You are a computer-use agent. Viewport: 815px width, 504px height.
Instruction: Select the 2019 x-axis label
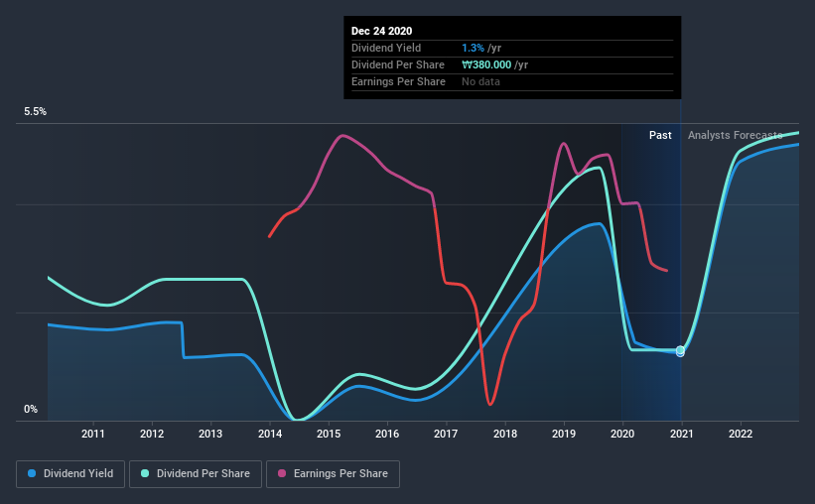click(x=564, y=434)
